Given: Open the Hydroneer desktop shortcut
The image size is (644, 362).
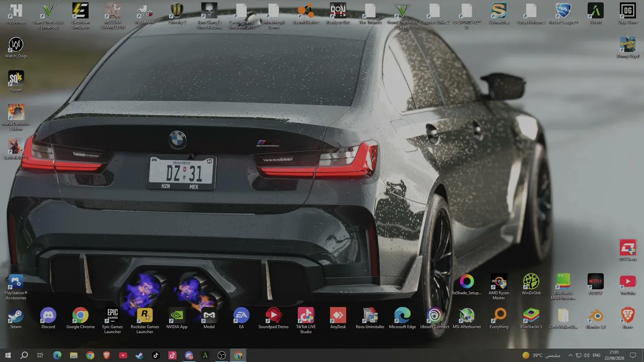Looking at the screenshot, I should pyautogui.click(x=16, y=14).
